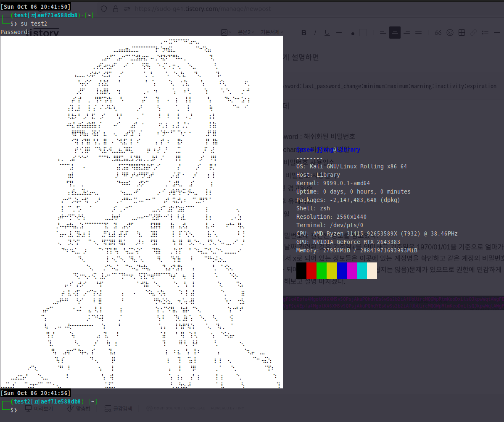Click the site permissions icon in address bar
This screenshot has height=422, width=504.
127,9
